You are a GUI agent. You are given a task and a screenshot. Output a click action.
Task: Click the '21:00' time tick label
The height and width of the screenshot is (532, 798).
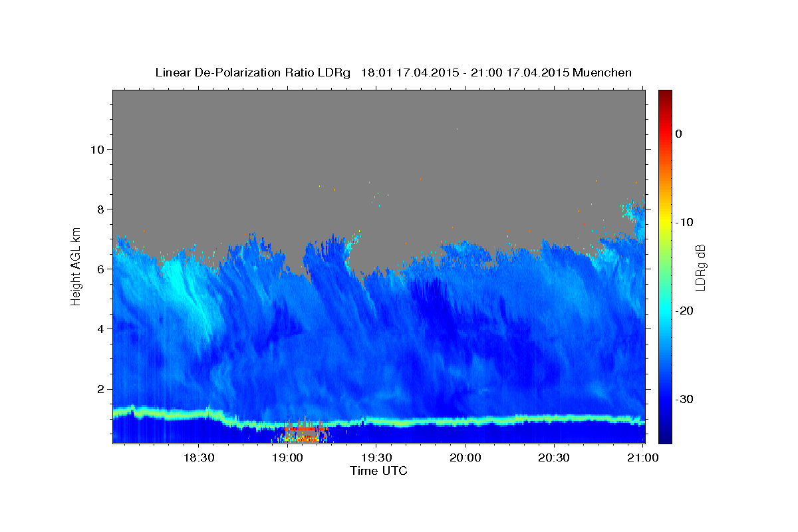(x=642, y=458)
